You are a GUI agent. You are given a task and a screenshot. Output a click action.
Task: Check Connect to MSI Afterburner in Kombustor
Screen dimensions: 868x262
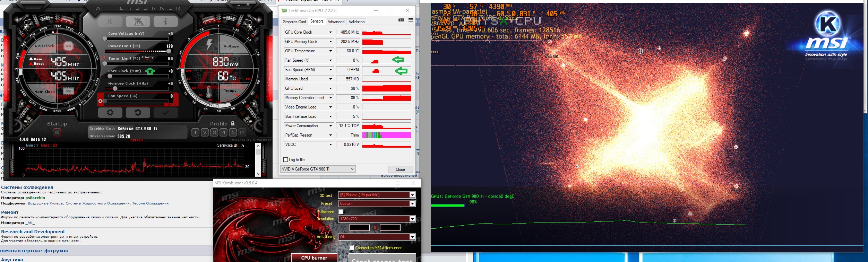(x=352, y=248)
